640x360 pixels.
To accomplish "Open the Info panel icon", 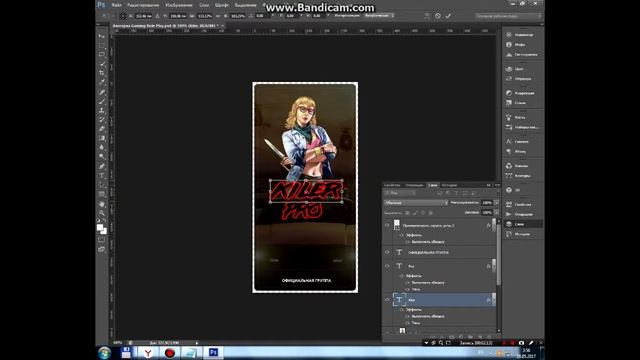I will [509, 44].
